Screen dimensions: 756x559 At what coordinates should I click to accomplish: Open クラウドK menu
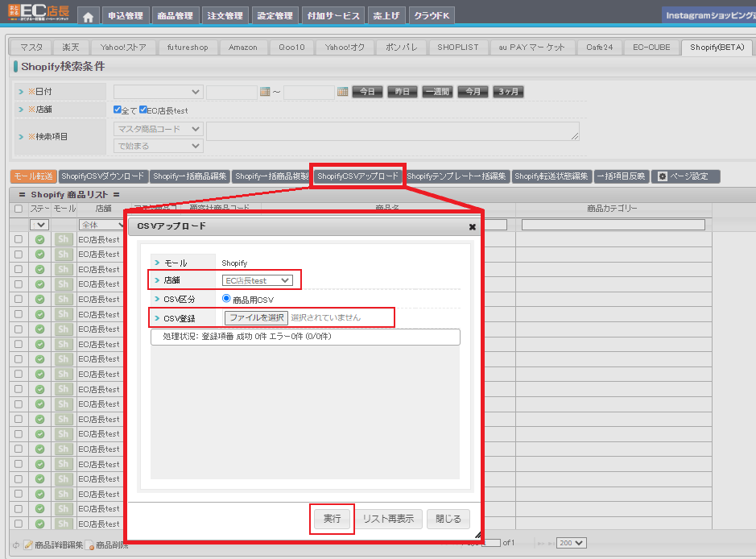(x=432, y=16)
